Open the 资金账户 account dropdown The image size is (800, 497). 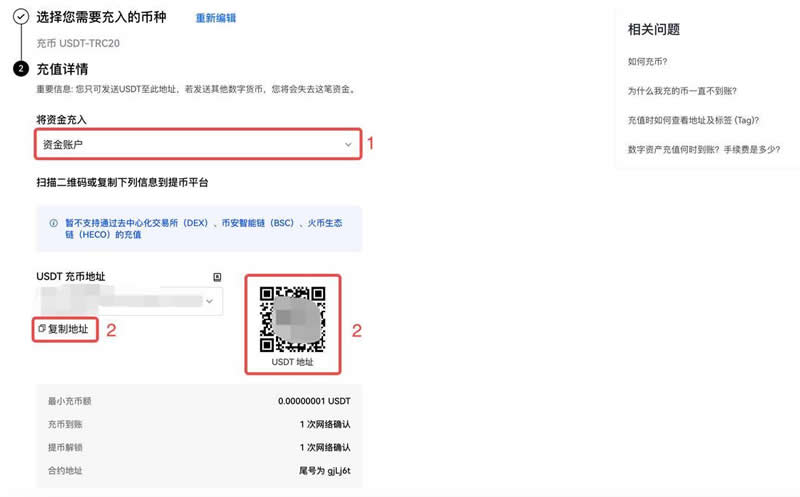[x=197, y=145]
